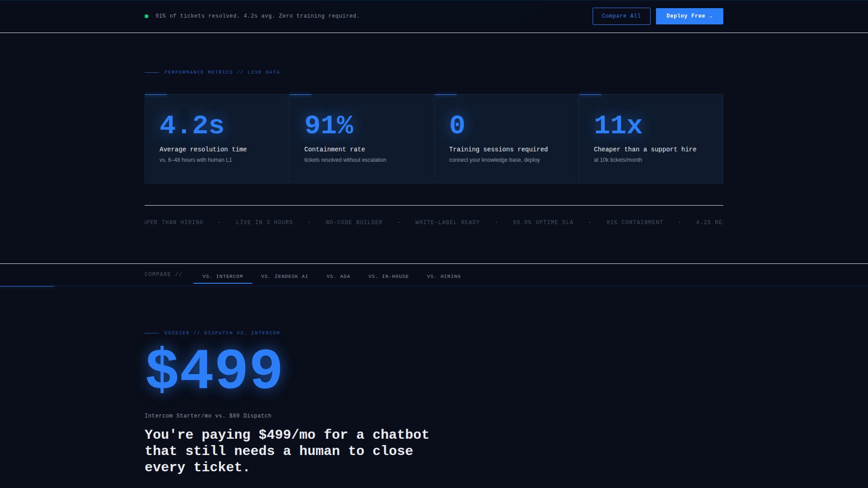Click the Deploy Free button
This screenshot has width=868, height=488.
click(689, 16)
